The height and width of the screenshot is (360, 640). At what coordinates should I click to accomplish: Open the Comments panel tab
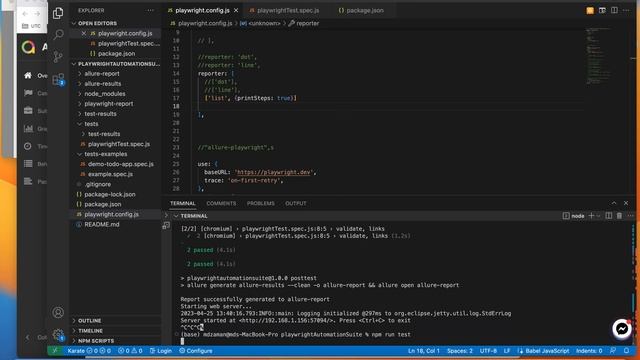[221, 203]
